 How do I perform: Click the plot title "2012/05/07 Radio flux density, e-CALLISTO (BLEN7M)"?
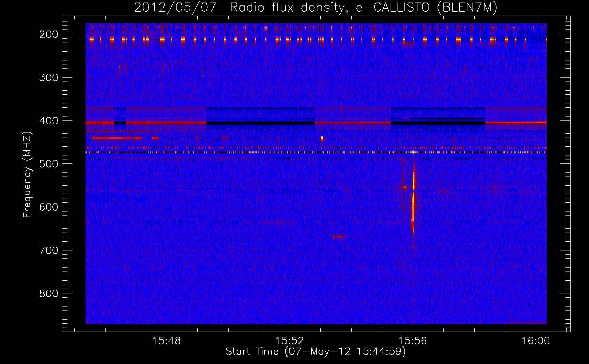click(x=315, y=7)
